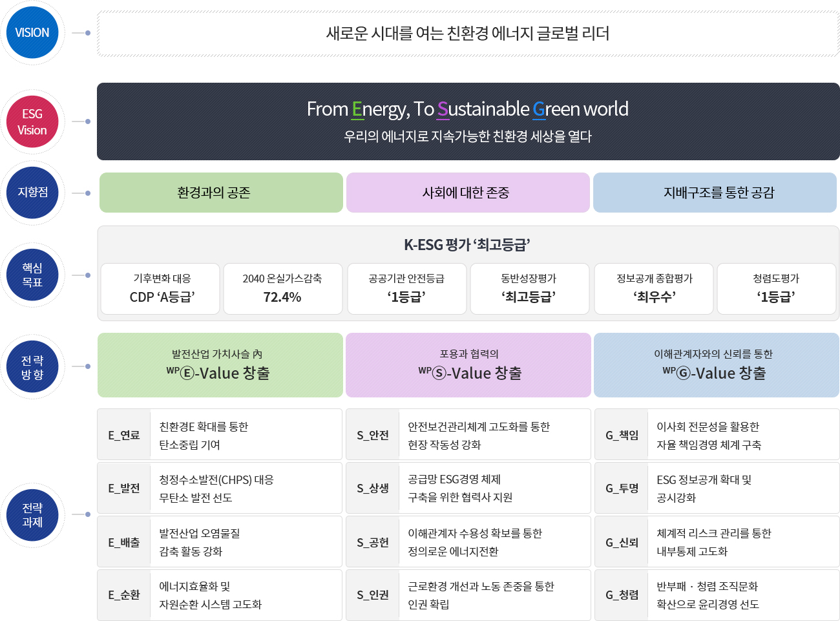Toggle the 사회에 대한 존중 purple box

click(468, 192)
